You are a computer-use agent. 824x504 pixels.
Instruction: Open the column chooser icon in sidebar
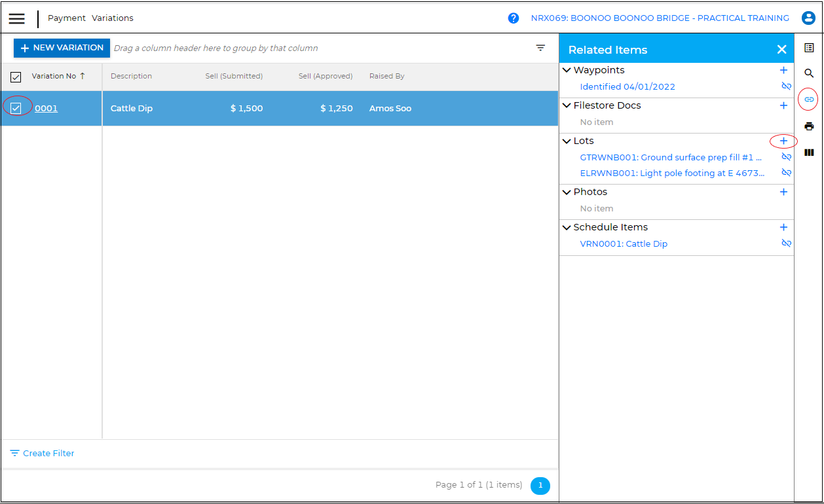[x=809, y=153]
